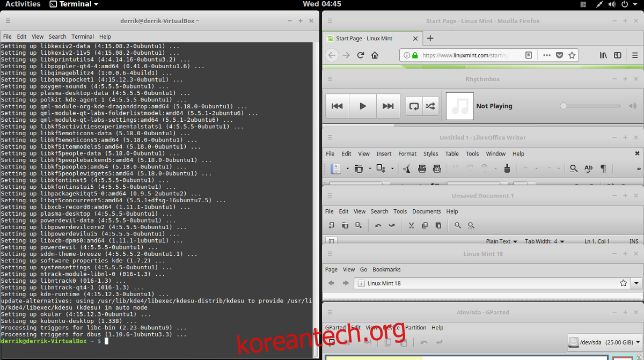Viewport: 644px width, 360px height.
Task: Open the Firefox home page
Action: 375,55
